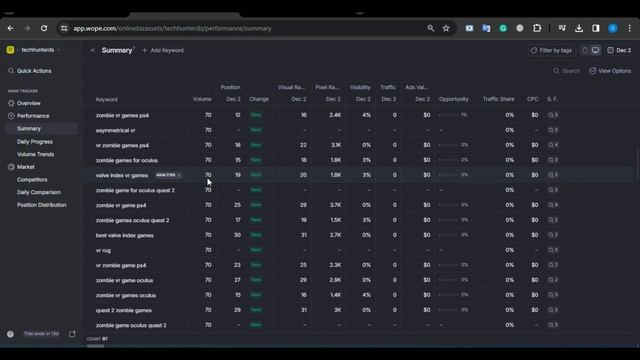640x360 pixels.
Task: Open Quick Actions in the sidebar
Action: pyautogui.click(x=30, y=71)
